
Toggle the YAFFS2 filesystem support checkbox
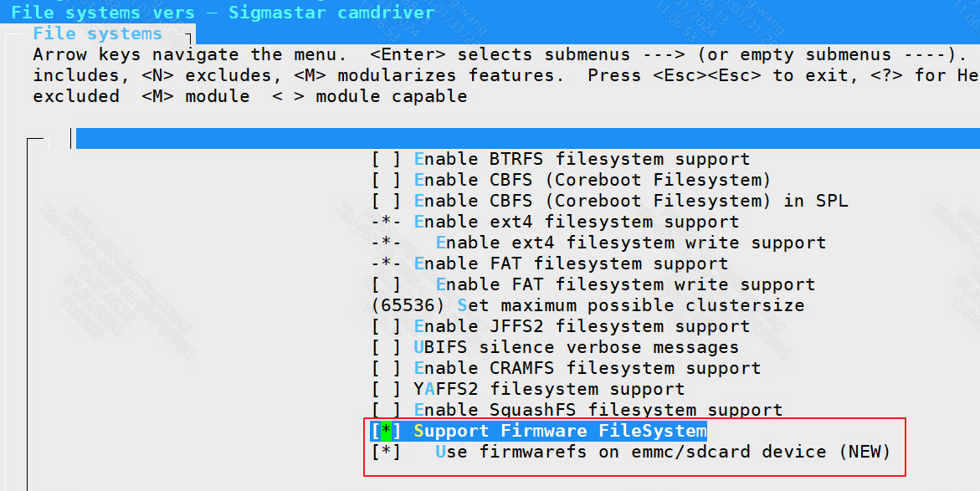(386, 389)
